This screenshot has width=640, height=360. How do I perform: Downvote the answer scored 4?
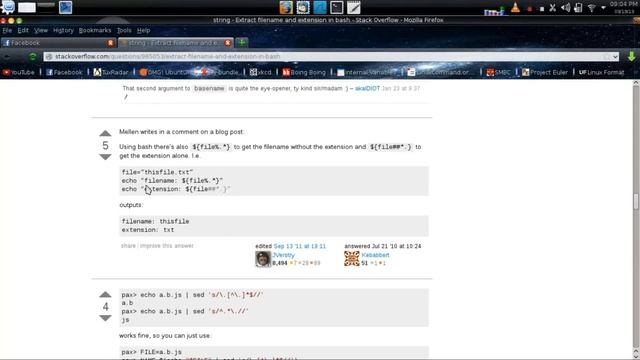(105, 318)
